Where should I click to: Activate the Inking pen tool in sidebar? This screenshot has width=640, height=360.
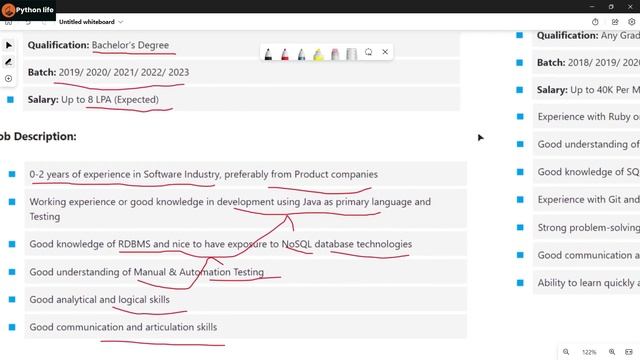[9, 62]
